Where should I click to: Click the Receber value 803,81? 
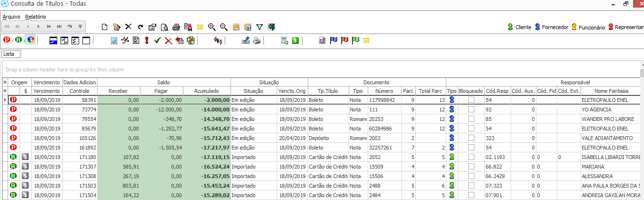tap(118, 186)
